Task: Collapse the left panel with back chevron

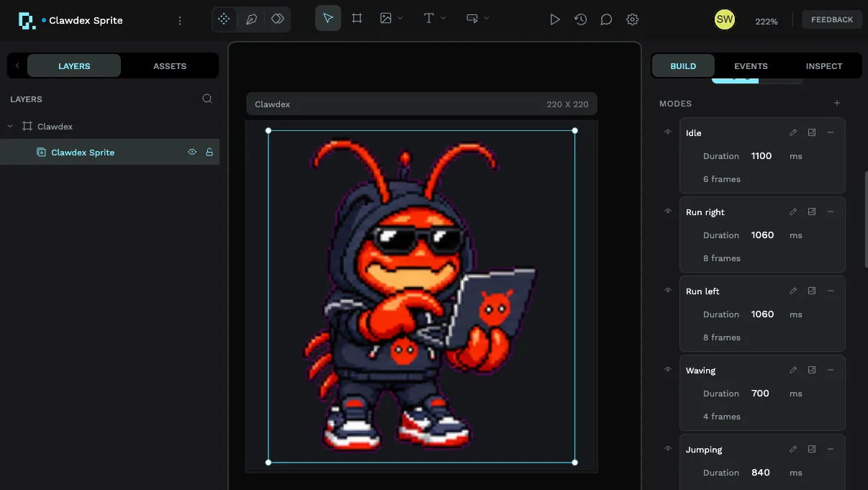Action: pos(17,65)
